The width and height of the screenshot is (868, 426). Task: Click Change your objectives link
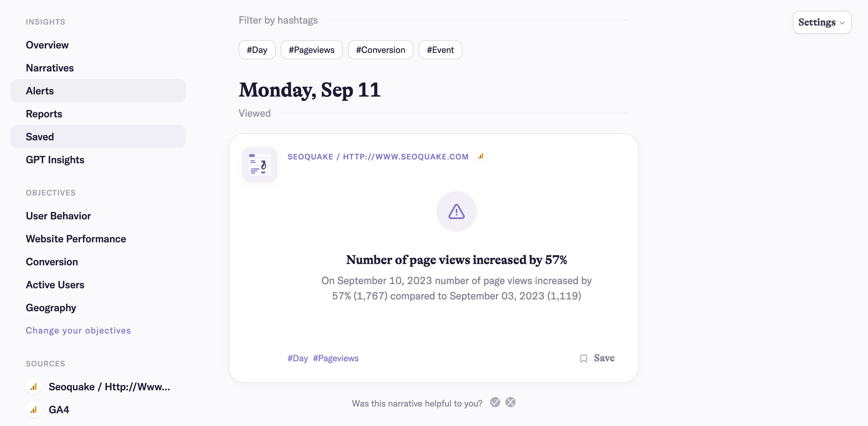point(78,330)
